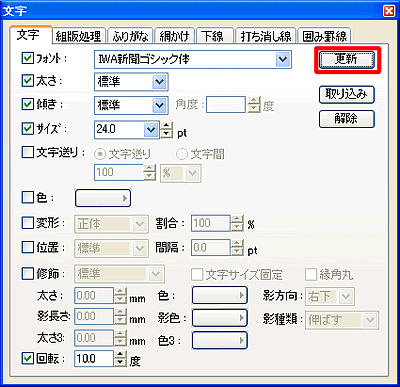This screenshot has width=400, height=387.
Task: Uncheck the サイズ checkbox
Action: coord(28,129)
